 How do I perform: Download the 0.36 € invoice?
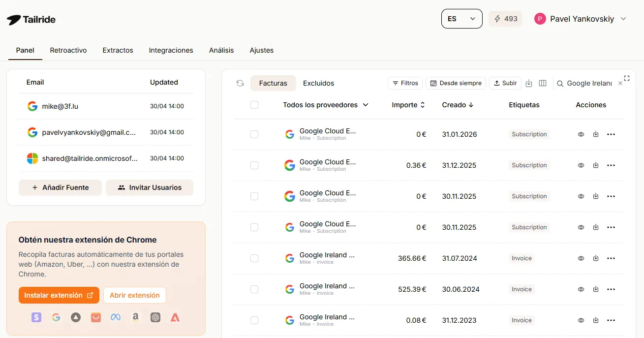point(596,165)
